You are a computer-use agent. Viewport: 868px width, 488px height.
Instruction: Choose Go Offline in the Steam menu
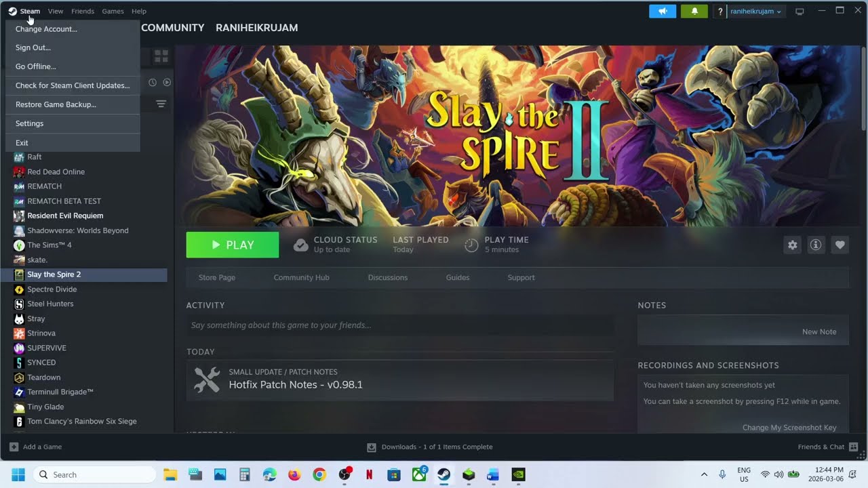click(x=73, y=66)
